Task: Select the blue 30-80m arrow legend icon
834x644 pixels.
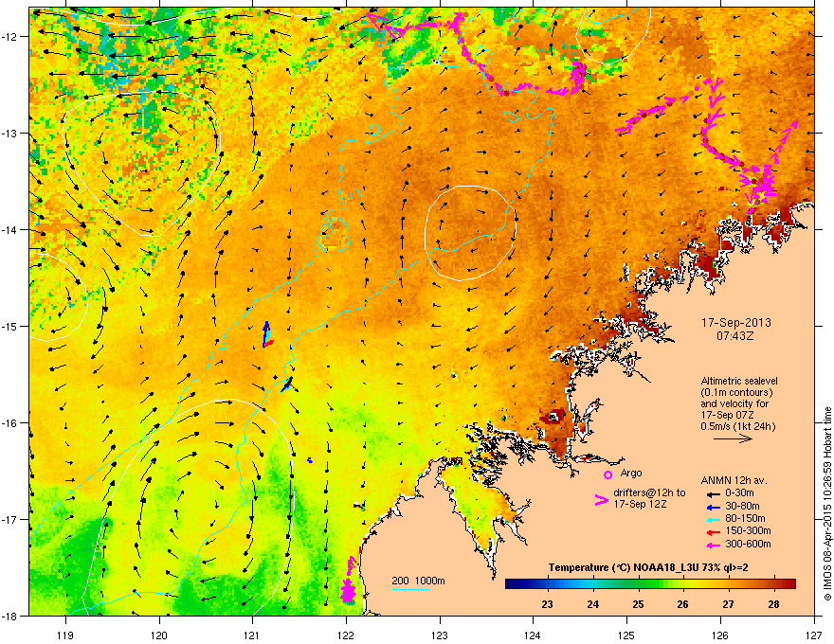Action: click(713, 507)
